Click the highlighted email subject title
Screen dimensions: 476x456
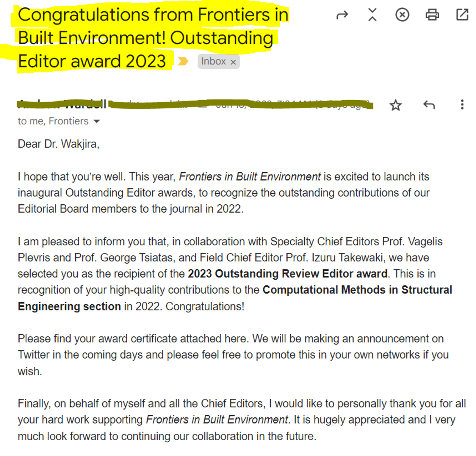point(153,38)
